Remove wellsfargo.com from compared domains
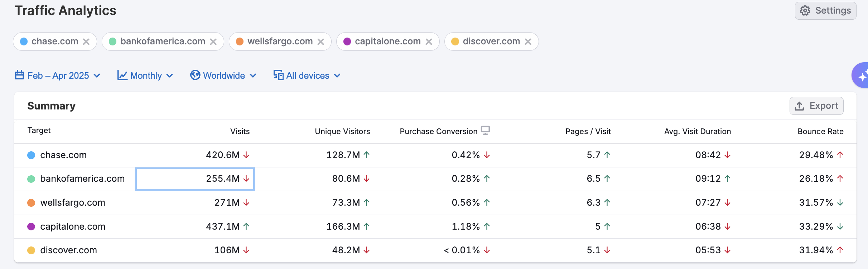This screenshot has width=868, height=269. pyautogui.click(x=321, y=42)
